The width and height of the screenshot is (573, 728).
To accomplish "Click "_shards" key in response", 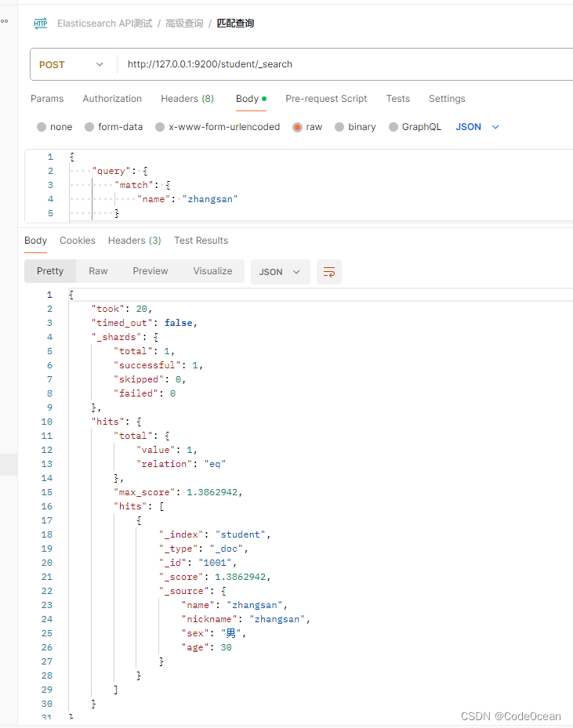I will click(116, 337).
